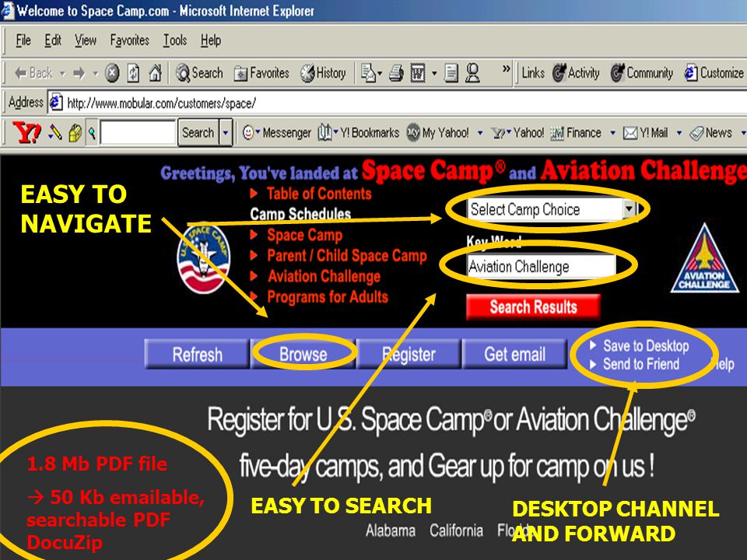Open the Edit menu
The image size is (747, 560).
[53, 40]
